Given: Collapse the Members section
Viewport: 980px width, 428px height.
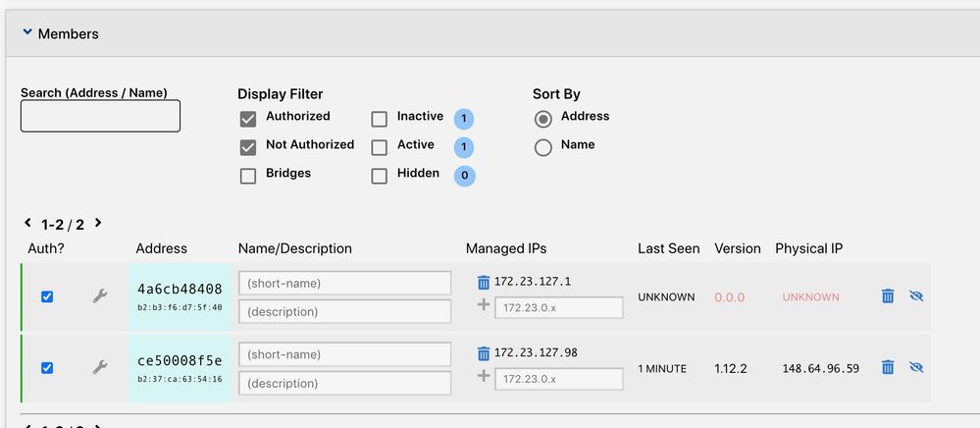Looking at the screenshot, I should [26, 33].
